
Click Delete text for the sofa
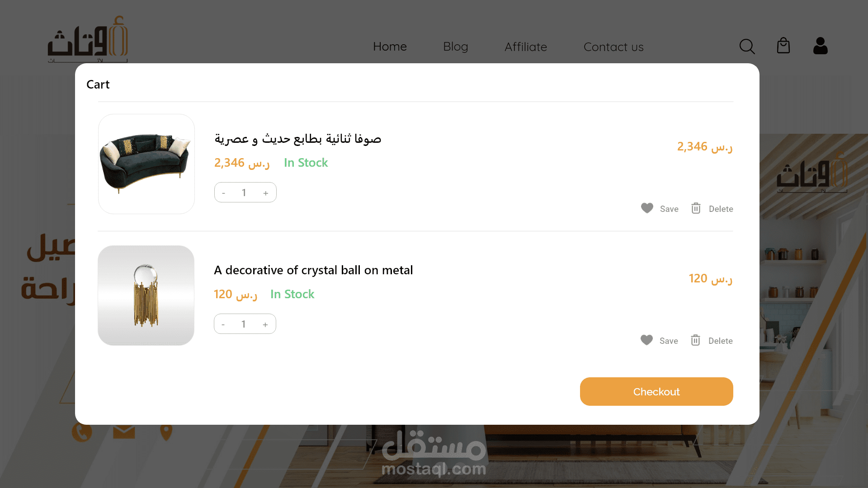coord(721,209)
